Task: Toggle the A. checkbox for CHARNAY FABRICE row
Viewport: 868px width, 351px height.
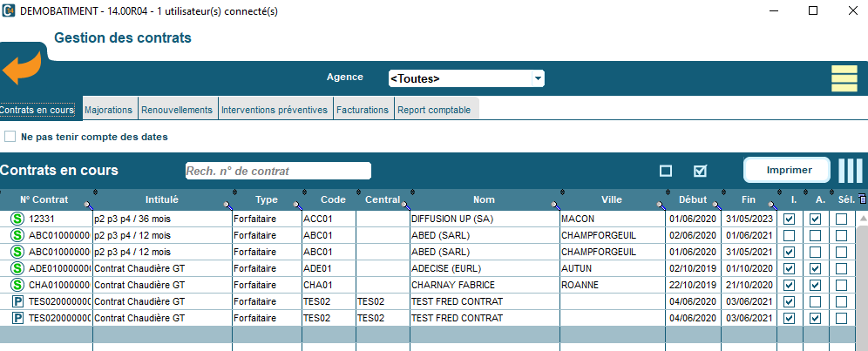Action: [x=815, y=285]
